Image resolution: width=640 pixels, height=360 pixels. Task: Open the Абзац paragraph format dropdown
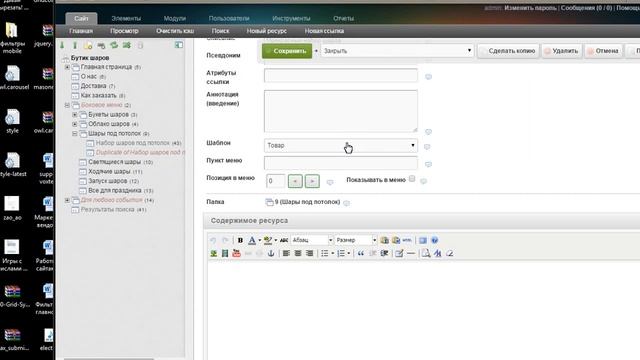312,240
